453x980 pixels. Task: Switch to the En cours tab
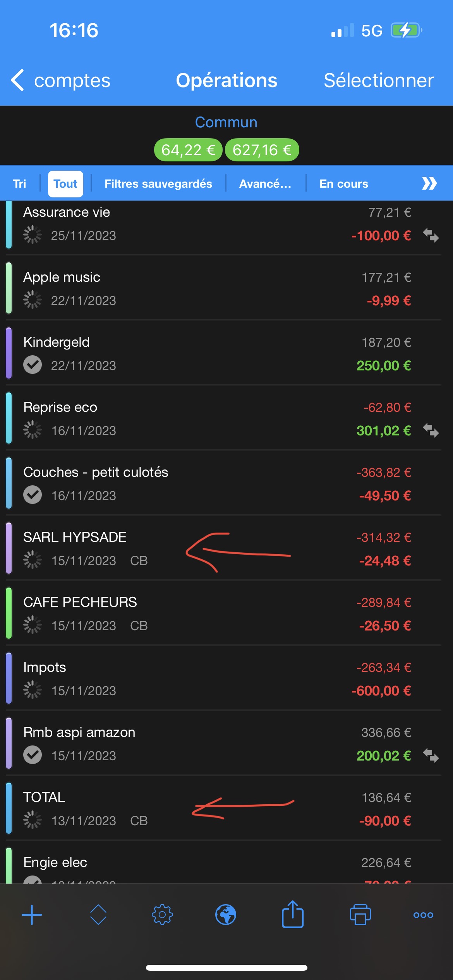click(x=344, y=183)
